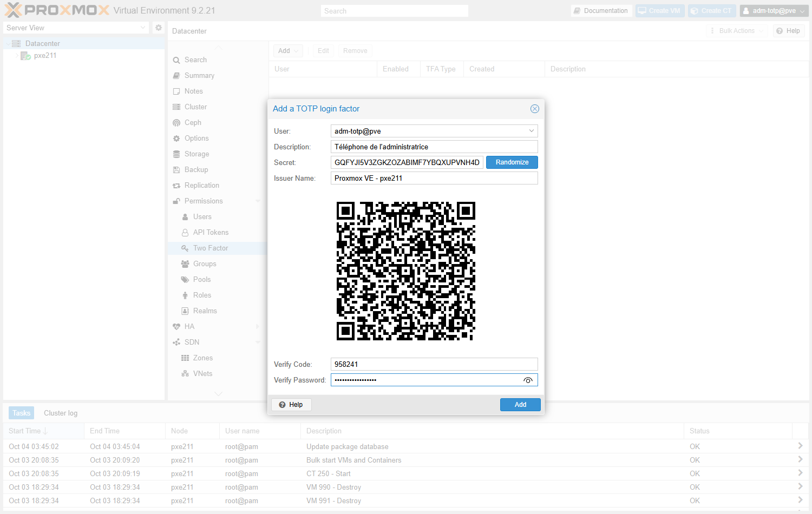
Task: Sort tasks by Start Time column
Action: (x=43, y=431)
